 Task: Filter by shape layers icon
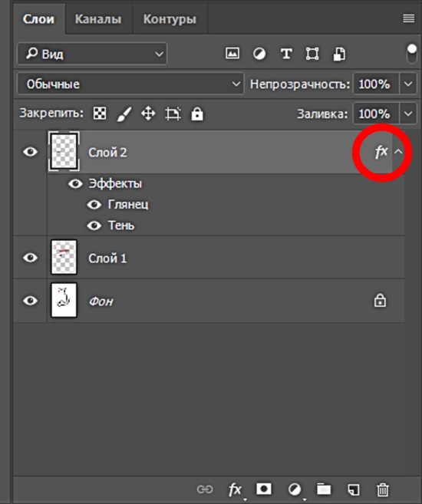pyautogui.click(x=312, y=54)
